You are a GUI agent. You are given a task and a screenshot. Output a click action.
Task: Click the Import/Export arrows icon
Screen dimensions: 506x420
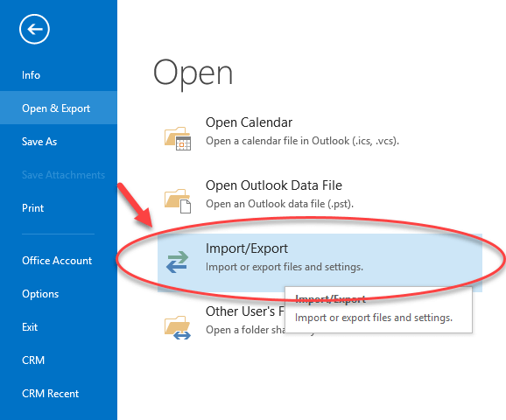[177, 262]
